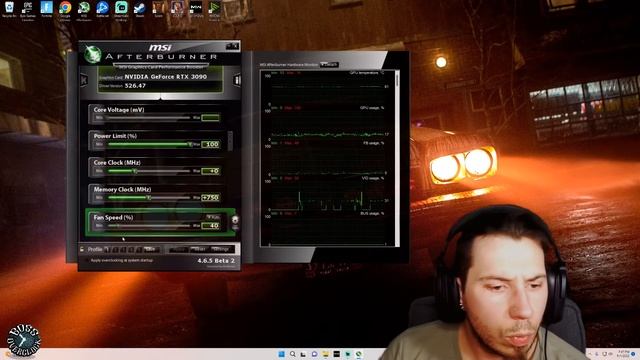Open the Recycle Bin desktop icon
This screenshot has height=360, width=640.
pos(9,9)
